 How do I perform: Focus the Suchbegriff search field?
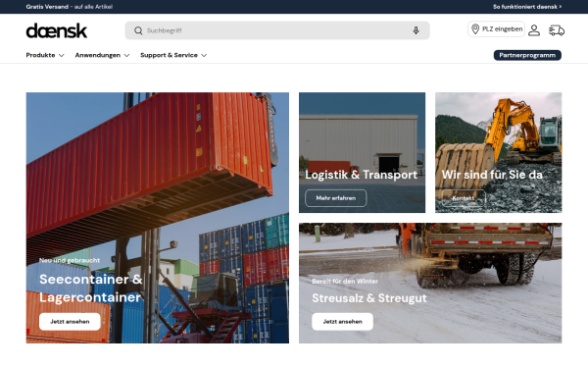pos(277,30)
